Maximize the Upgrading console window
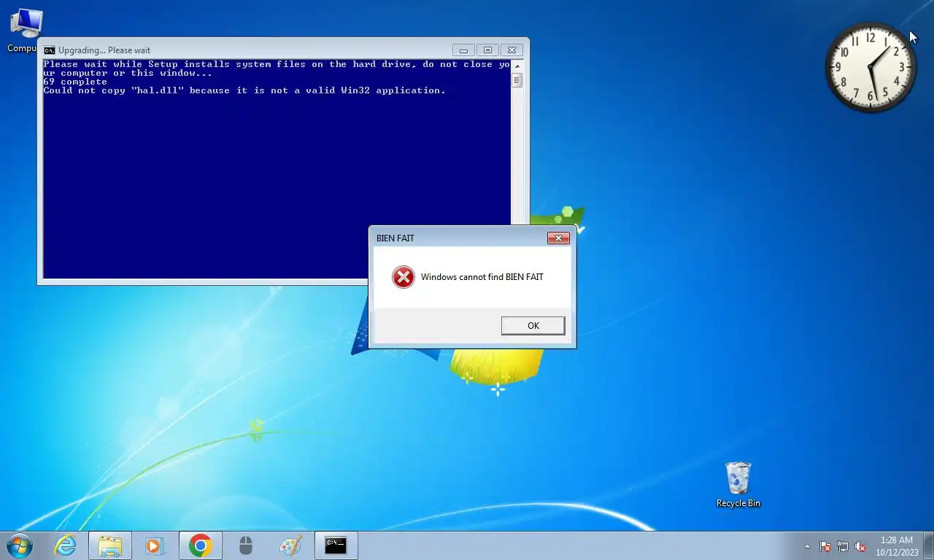934x560 pixels. point(487,50)
